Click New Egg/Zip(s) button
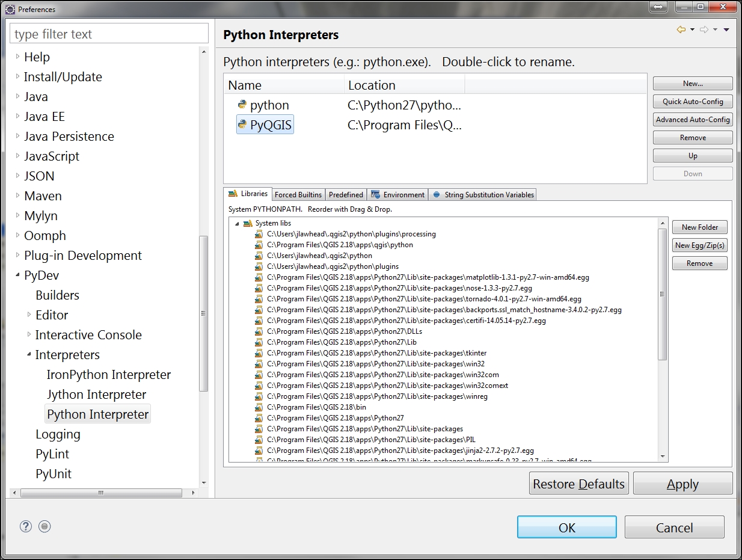The width and height of the screenshot is (742, 560). (700, 245)
